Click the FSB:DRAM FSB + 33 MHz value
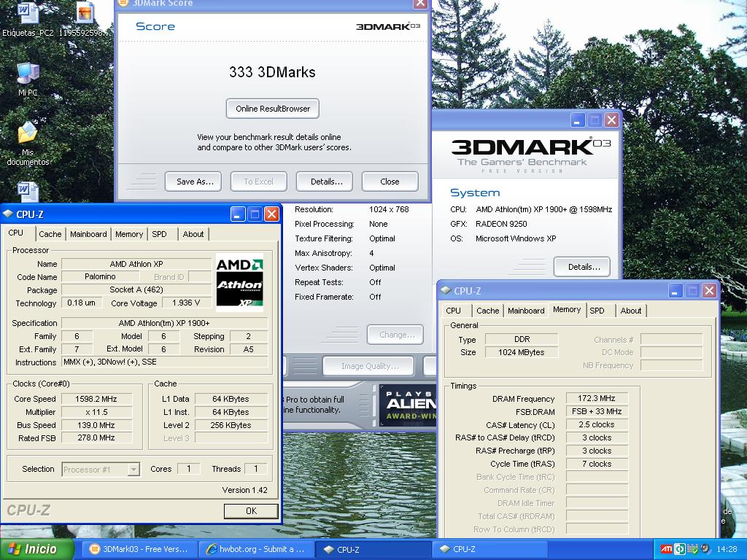Image resolution: width=747 pixels, height=560 pixels. pyautogui.click(x=597, y=411)
